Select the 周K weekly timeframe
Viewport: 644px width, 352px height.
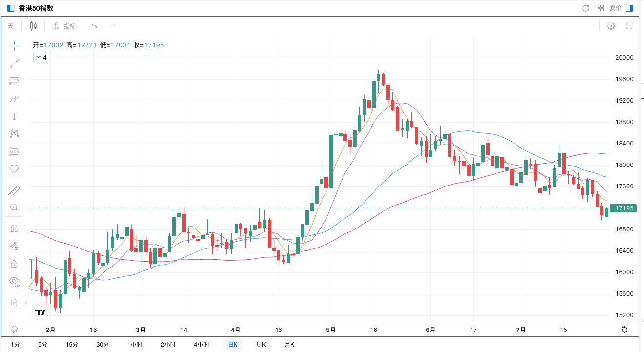tap(261, 344)
